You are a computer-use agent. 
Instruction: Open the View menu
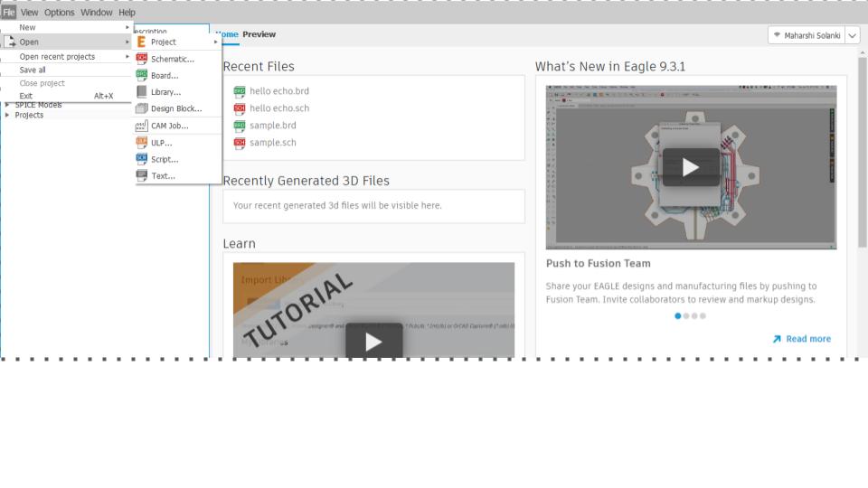[29, 12]
